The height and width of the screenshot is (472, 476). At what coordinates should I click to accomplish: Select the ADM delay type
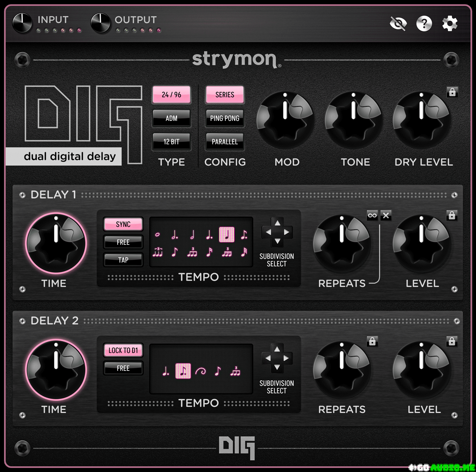click(x=171, y=118)
